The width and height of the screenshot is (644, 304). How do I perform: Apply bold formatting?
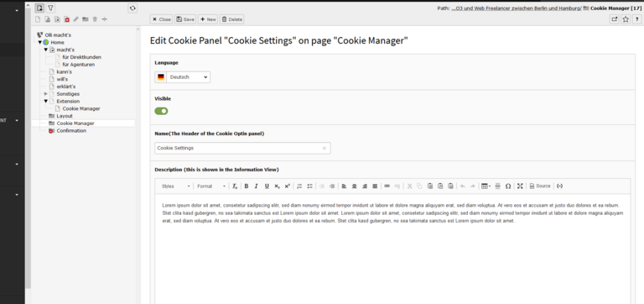[x=247, y=186]
